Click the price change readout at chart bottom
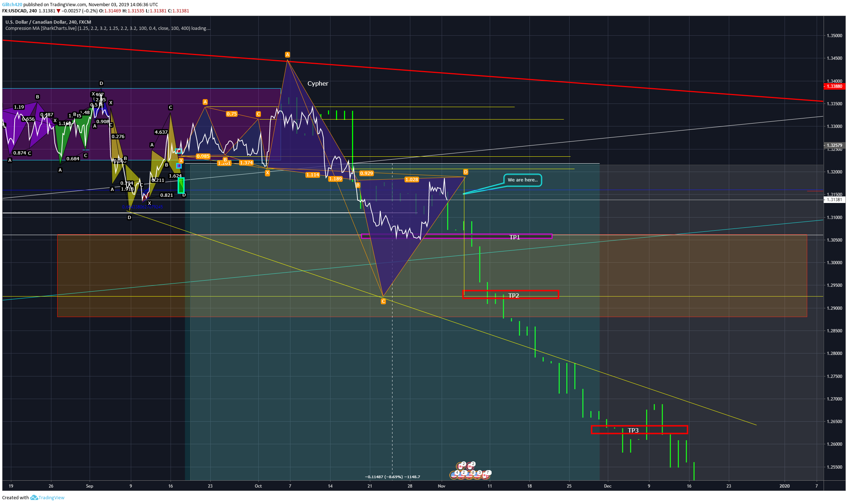This screenshot has height=504, width=848. (x=392, y=477)
